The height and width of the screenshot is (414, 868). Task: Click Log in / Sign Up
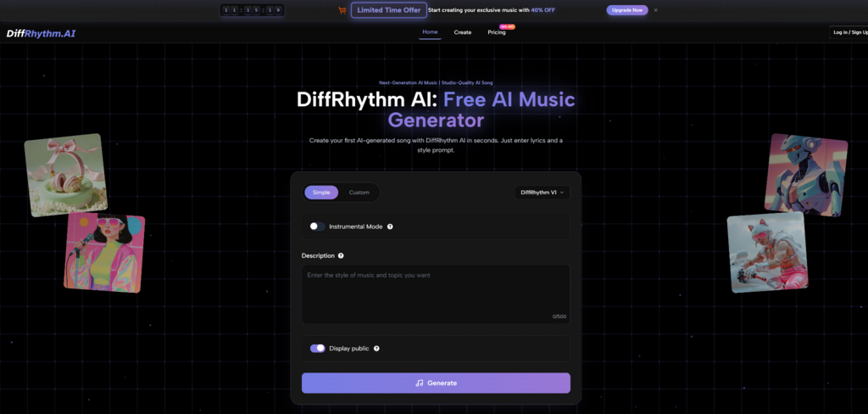click(849, 32)
